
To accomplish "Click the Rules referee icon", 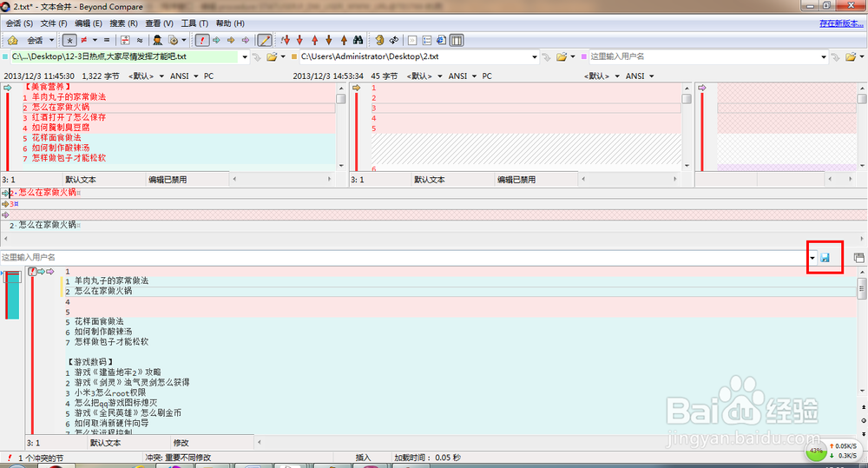I will click(158, 40).
